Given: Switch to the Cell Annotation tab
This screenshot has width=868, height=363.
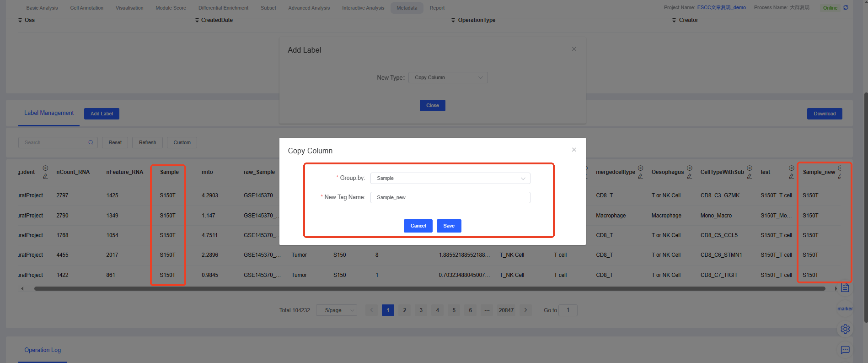Looking at the screenshot, I should pos(86,8).
